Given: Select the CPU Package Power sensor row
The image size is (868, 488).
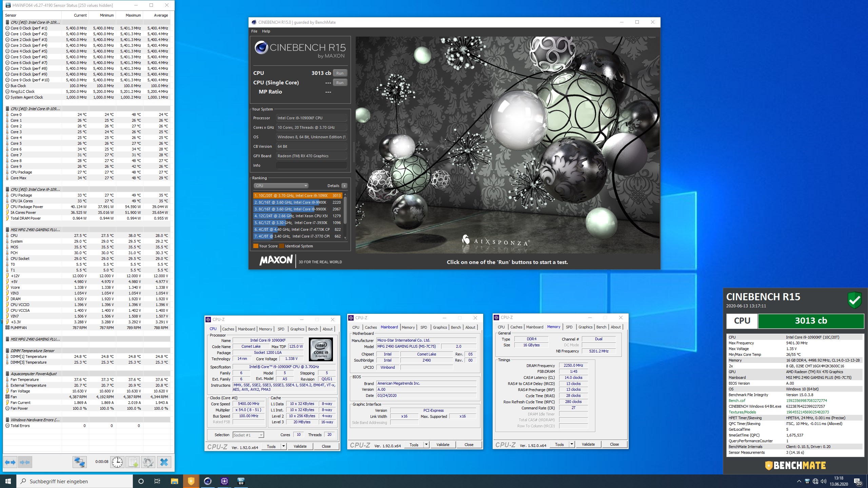Looking at the screenshot, I should tap(86, 207).
